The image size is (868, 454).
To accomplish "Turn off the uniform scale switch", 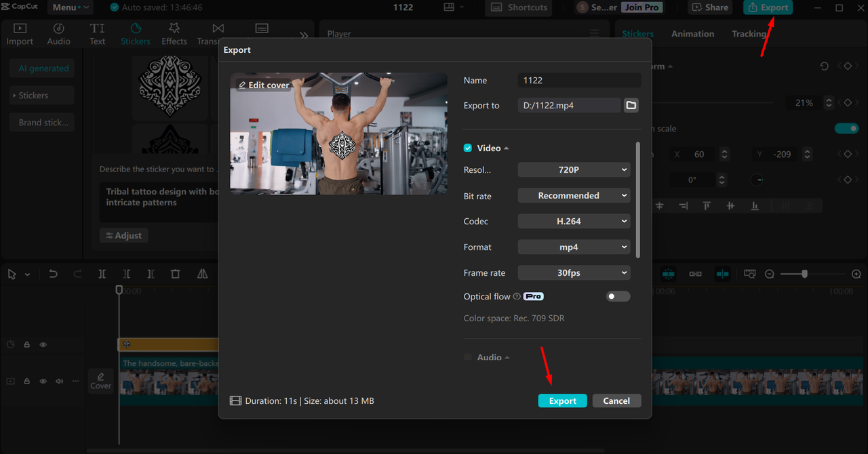I will (846, 129).
